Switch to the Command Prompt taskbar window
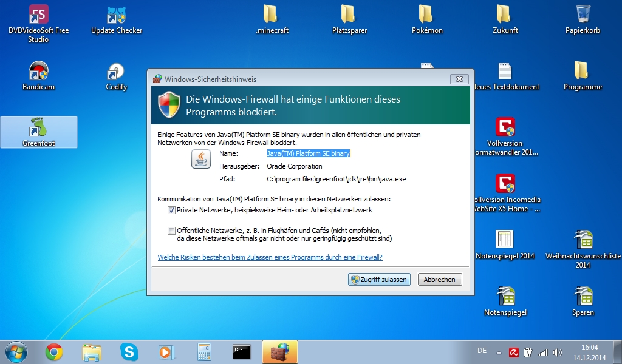The width and height of the screenshot is (622, 364). point(242,351)
